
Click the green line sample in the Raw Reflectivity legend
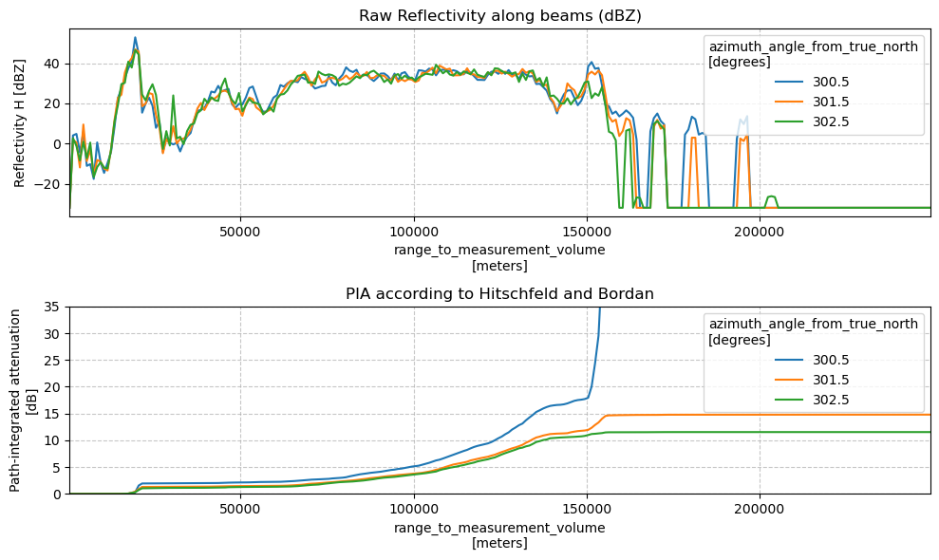pyautogui.click(x=789, y=121)
